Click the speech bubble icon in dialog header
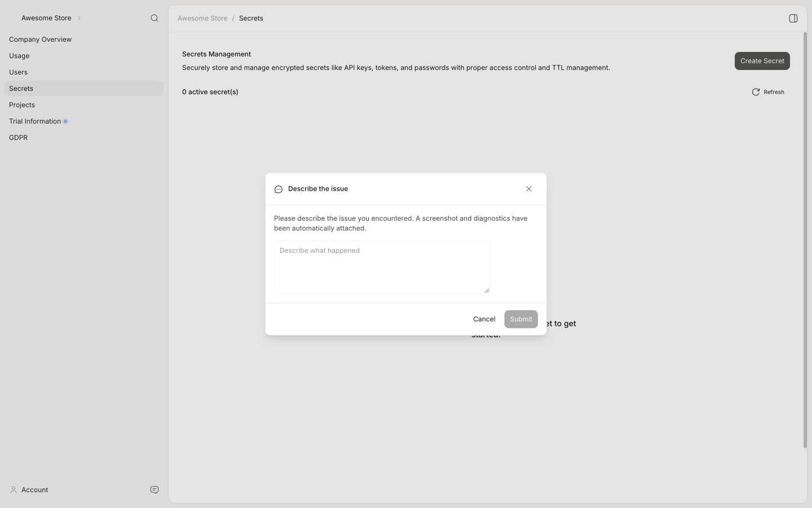 [x=279, y=189]
